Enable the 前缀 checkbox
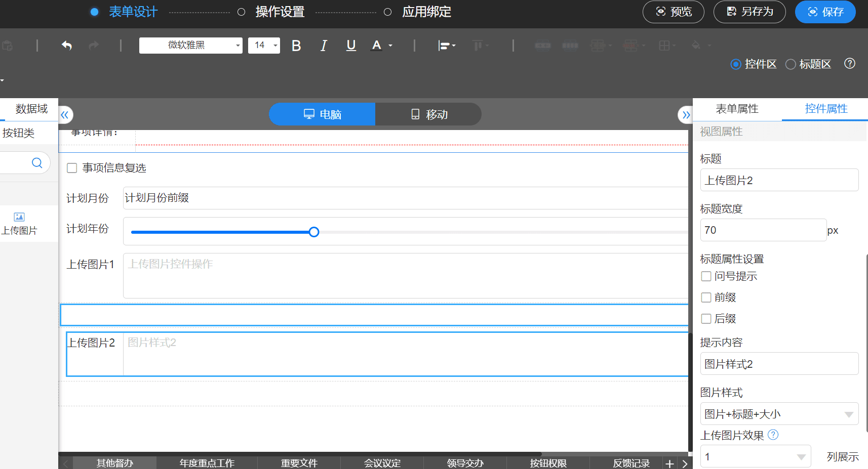The width and height of the screenshot is (868, 469). pyautogui.click(x=706, y=297)
